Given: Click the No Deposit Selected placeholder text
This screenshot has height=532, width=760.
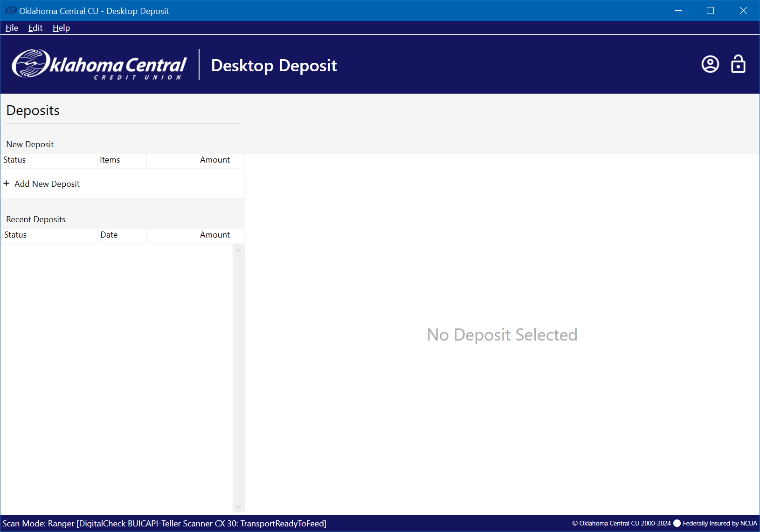Looking at the screenshot, I should coord(502,334).
